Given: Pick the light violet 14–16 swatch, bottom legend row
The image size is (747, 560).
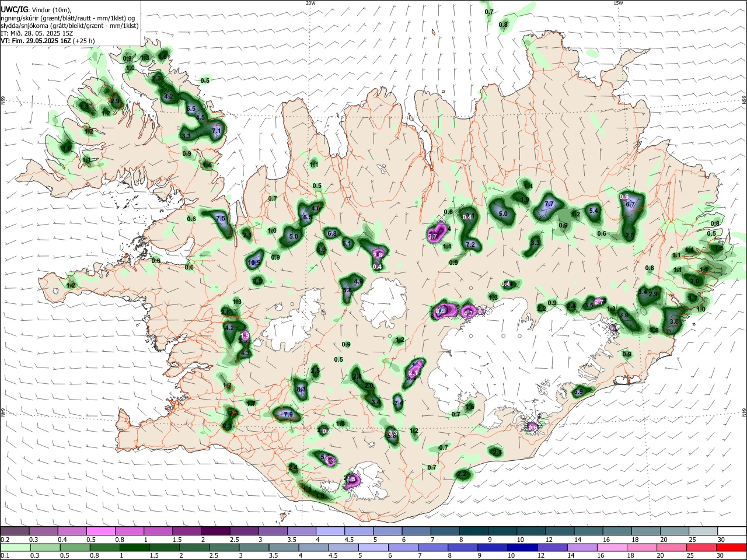Looking at the screenshot, I should point(582,548).
